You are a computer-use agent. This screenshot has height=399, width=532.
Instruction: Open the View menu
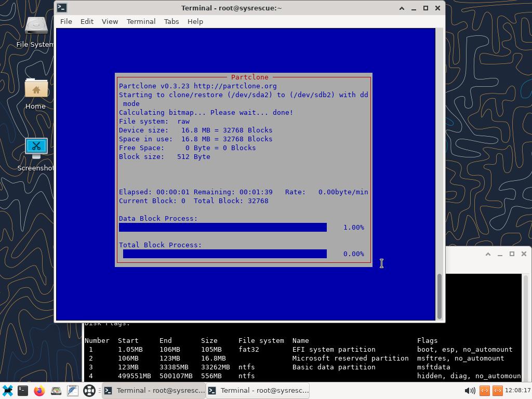110,21
